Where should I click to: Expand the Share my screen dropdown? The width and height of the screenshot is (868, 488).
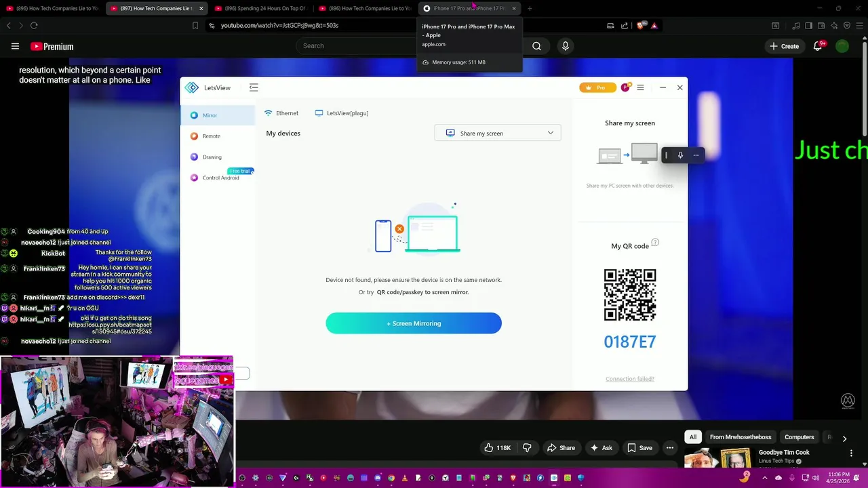(498, 133)
